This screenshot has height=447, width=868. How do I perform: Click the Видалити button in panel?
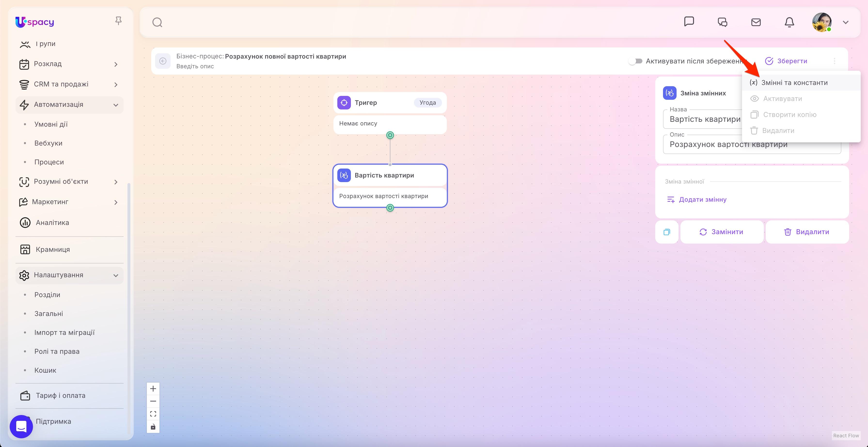coord(807,232)
